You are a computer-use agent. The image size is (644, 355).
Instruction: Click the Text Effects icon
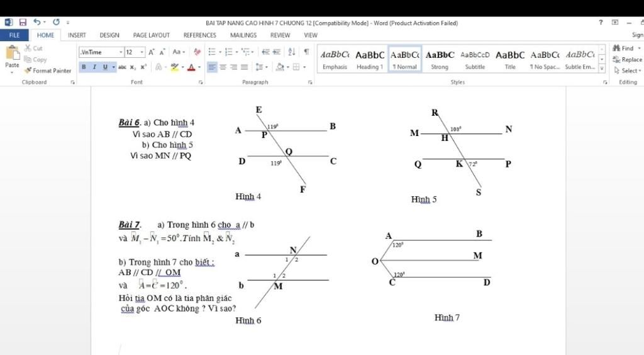[x=158, y=67]
